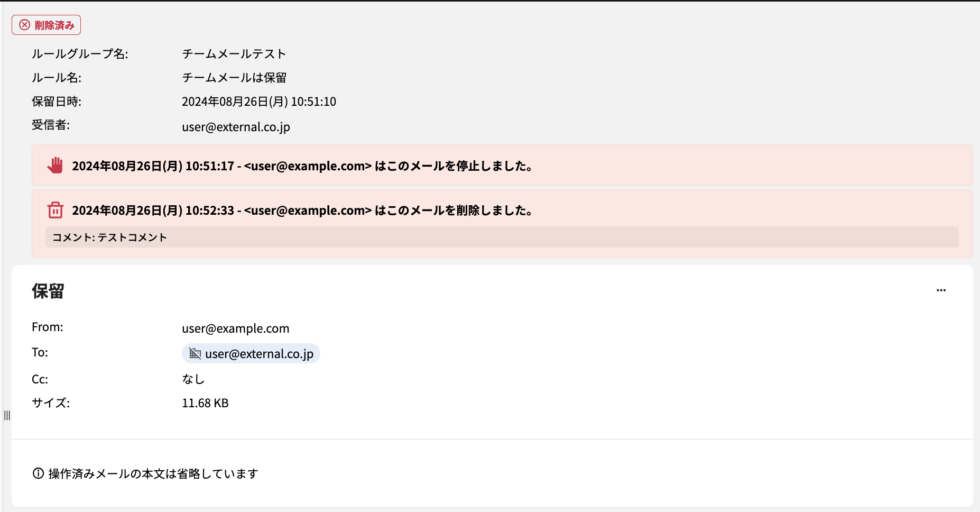Click the red stop hand icon
The width and height of the screenshot is (980, 512).
point(55,165)
